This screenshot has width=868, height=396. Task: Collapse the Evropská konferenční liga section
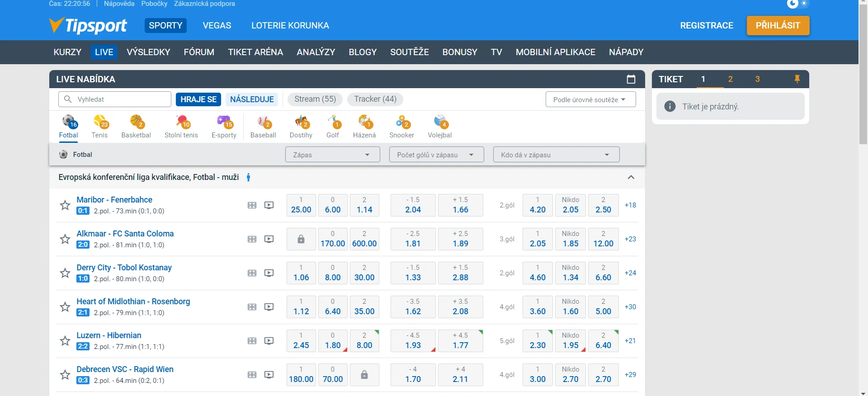[631, 177]
